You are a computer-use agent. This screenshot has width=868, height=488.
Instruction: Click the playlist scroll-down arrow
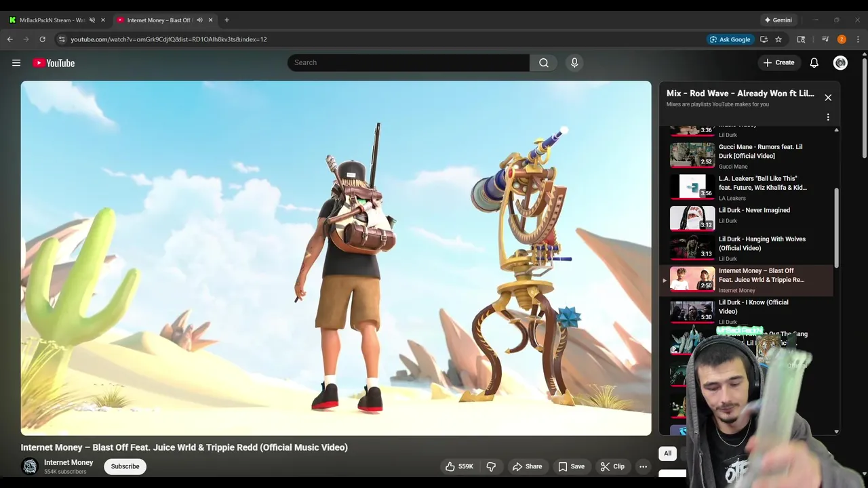tap(836, 431)
